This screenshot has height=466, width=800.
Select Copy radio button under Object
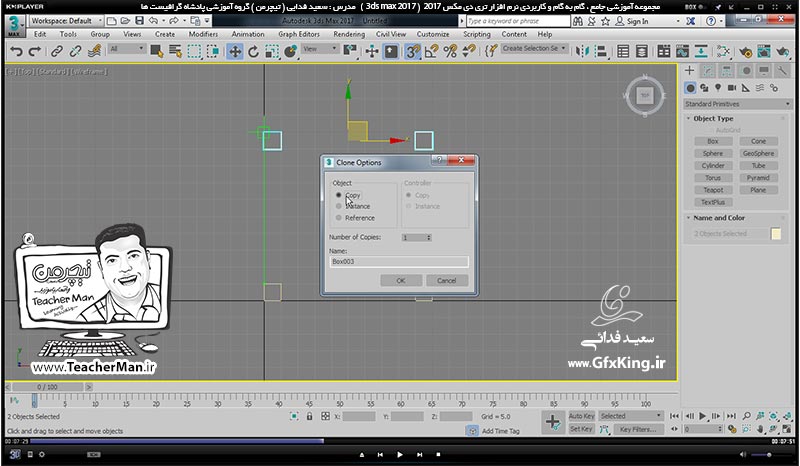click(x=339, y=195)
